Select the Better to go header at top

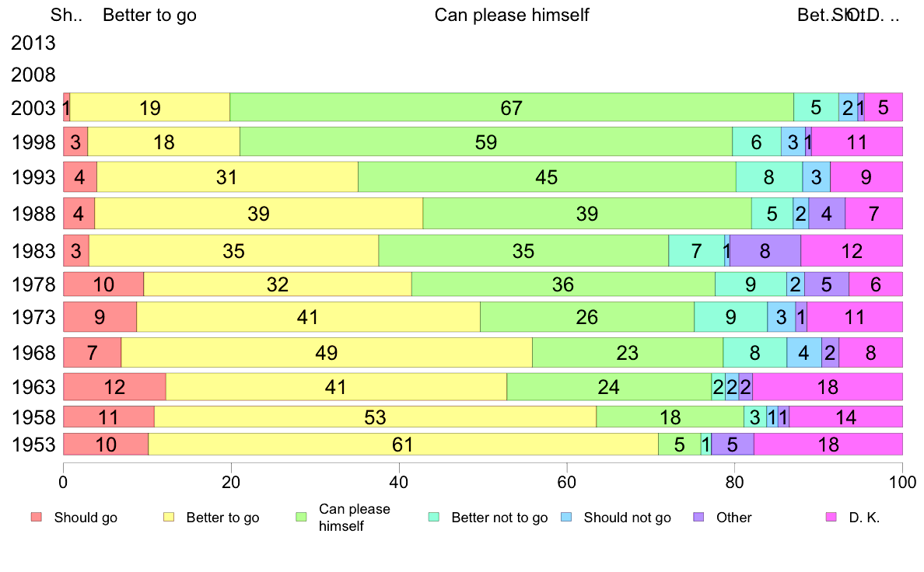[149, 15]
